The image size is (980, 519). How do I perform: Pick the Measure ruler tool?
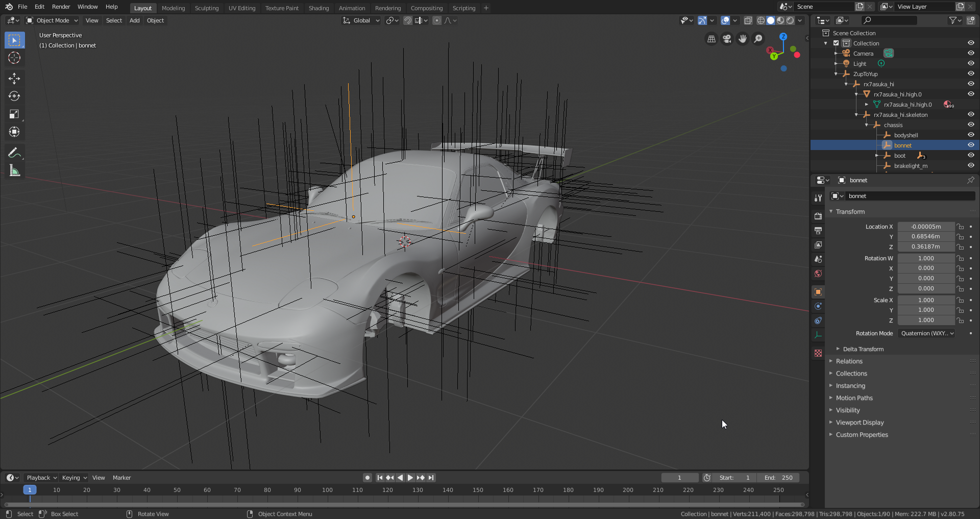pyautogui.click(x=14, y=171)
